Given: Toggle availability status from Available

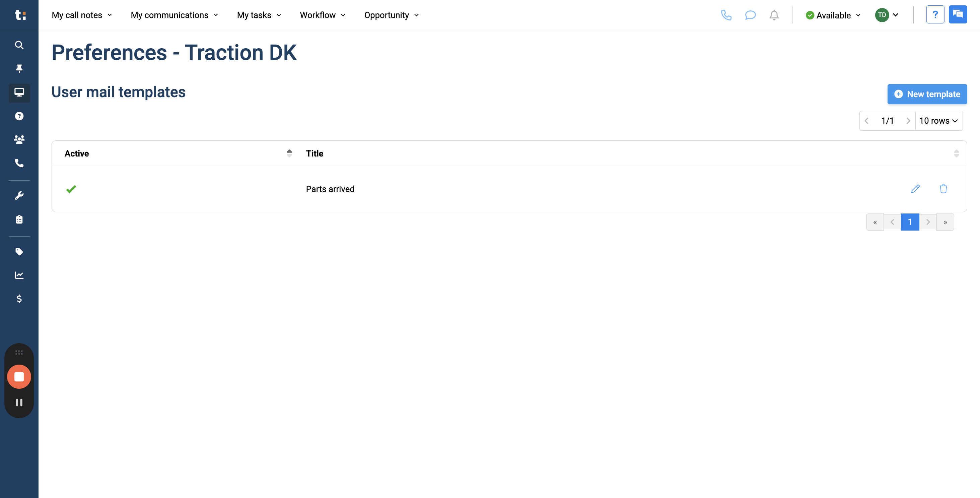Looking at the screenshot, I should point(833,15).
